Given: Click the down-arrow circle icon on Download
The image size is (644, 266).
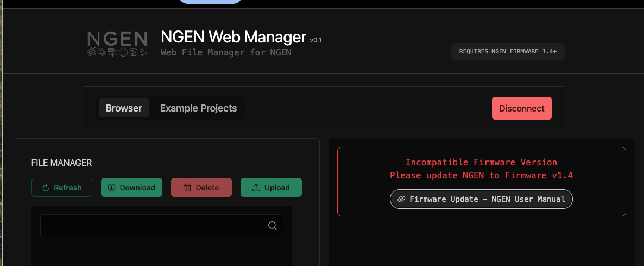Looking at the screenshot, I should tap(112, 188).
